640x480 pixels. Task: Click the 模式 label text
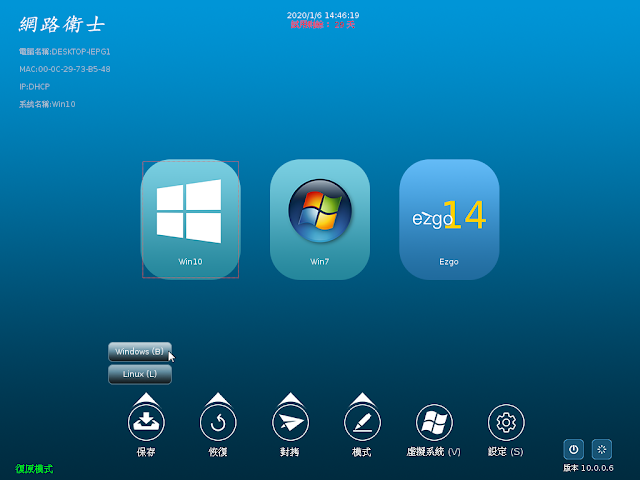[x=362, y=452]
